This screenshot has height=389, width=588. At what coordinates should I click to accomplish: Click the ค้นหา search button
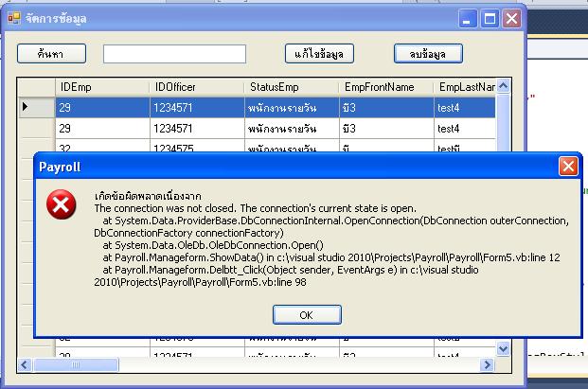click(51, 54)
